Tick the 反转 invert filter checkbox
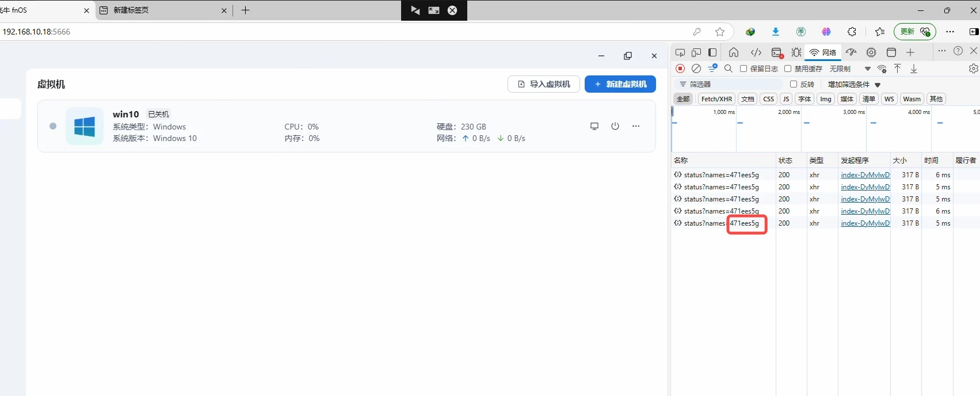This screenshot has height=396, width=980. click(x=794, y=84)
